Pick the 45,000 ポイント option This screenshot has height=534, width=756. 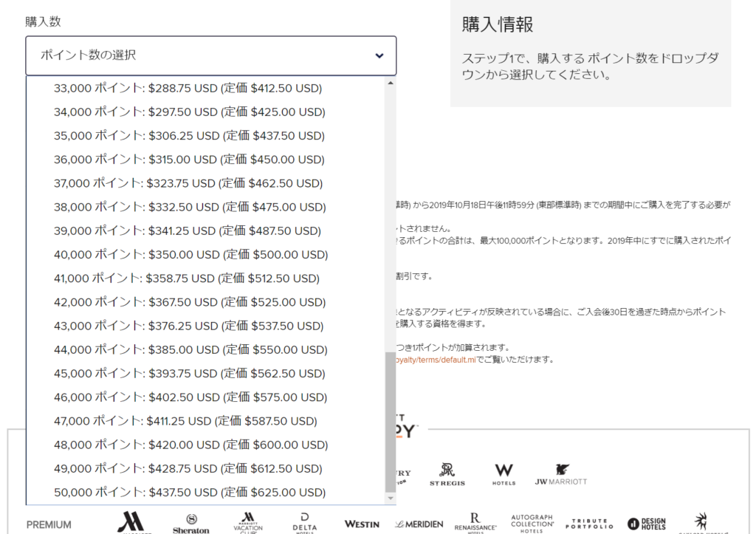coord(189,374)
